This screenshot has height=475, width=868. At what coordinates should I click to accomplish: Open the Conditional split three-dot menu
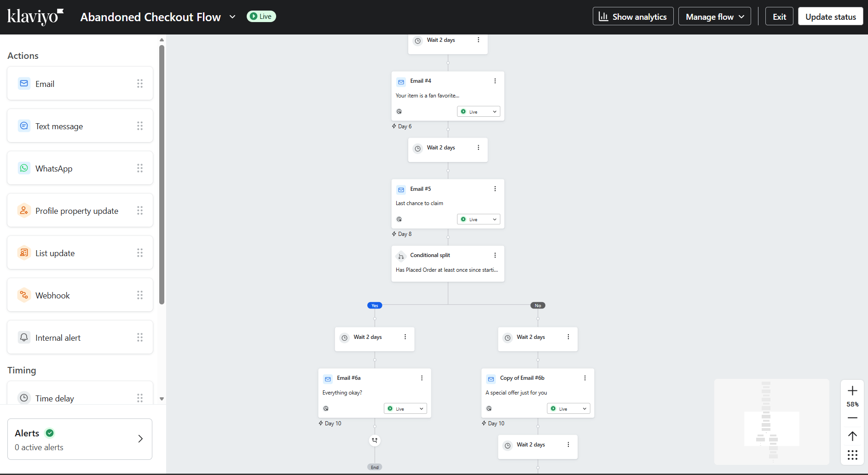pyautogui.click(x=495, y=255)
